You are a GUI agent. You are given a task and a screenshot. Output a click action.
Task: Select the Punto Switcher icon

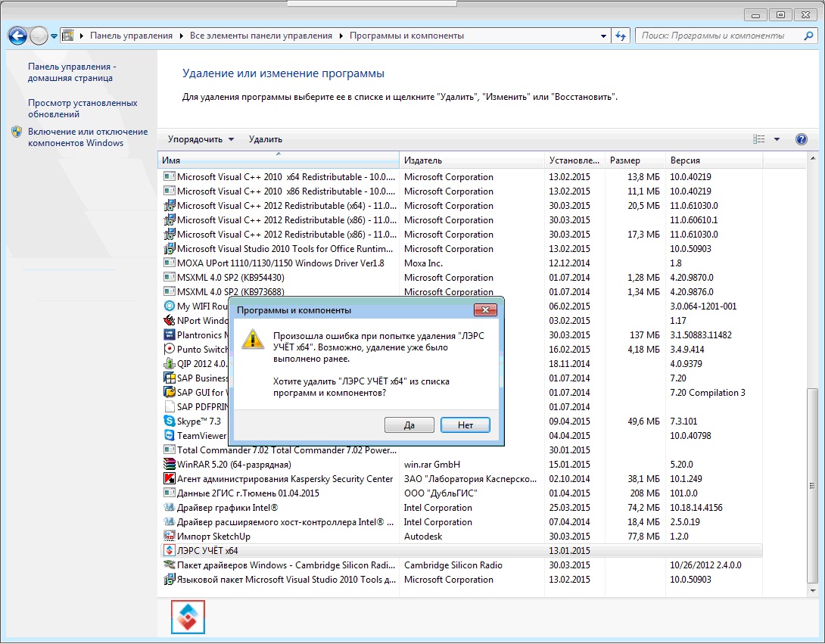point(170,350)
